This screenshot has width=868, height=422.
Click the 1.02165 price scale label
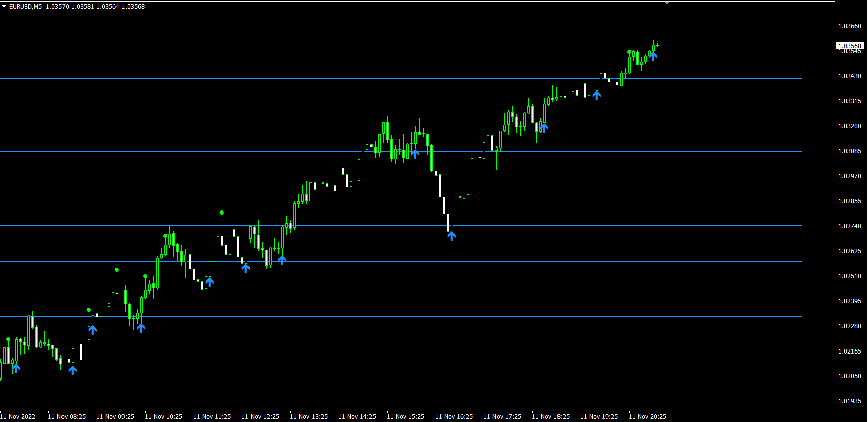pos(850,351)
